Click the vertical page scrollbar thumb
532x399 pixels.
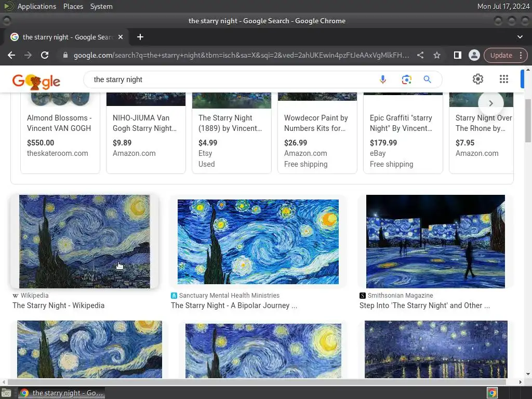(x=528, y=121)
